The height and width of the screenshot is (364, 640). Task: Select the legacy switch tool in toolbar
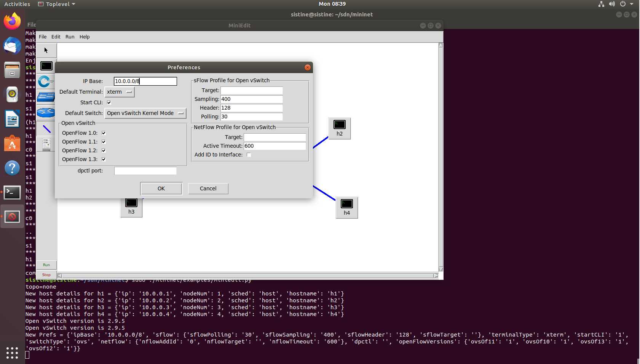(x=46, y=97)
